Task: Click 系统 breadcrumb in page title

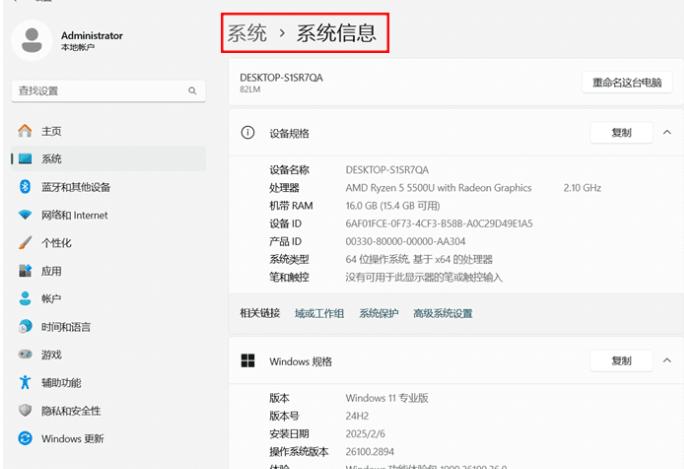Action: (x=247, y=33)
